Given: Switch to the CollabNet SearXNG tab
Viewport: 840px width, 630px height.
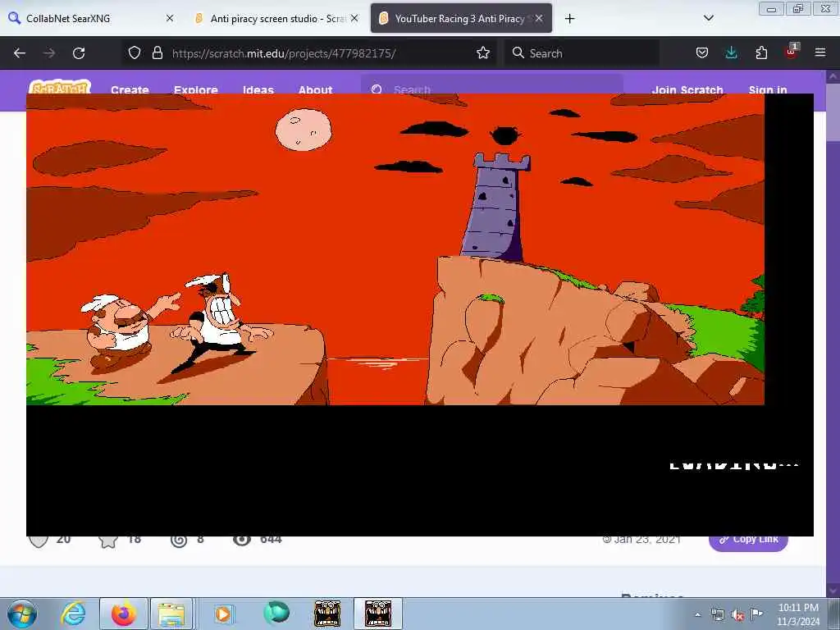Looking at the screenshot, I should click(x=91, y=18).
